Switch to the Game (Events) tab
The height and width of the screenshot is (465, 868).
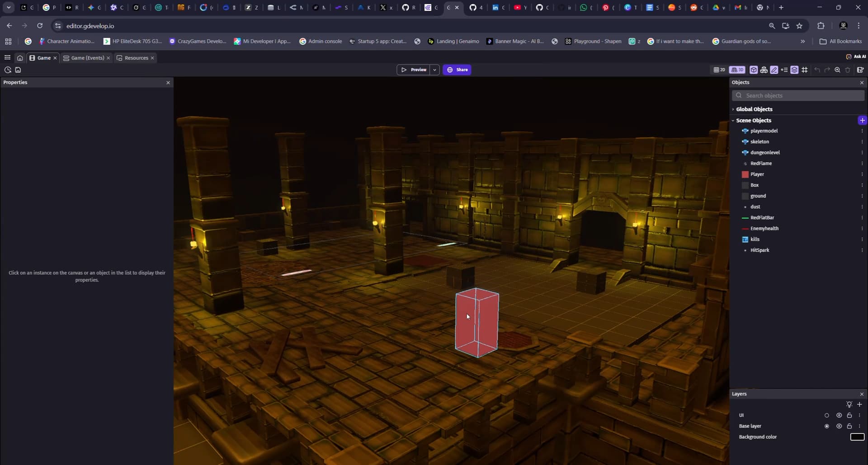pos(87,58)
